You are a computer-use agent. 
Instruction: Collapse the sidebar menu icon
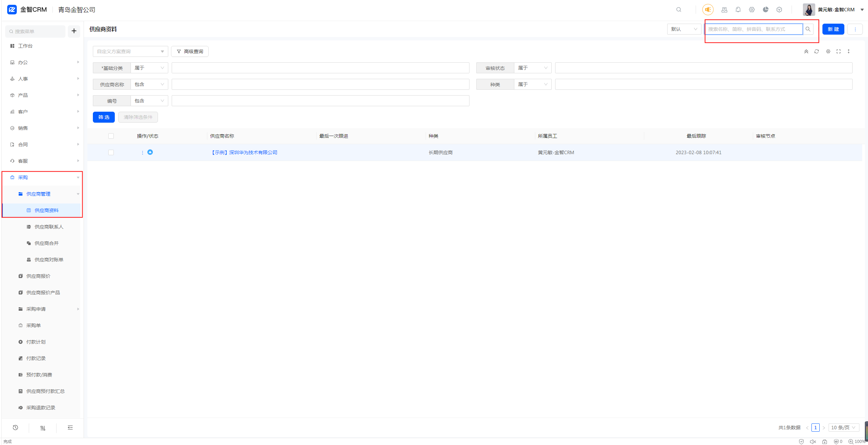70,428
